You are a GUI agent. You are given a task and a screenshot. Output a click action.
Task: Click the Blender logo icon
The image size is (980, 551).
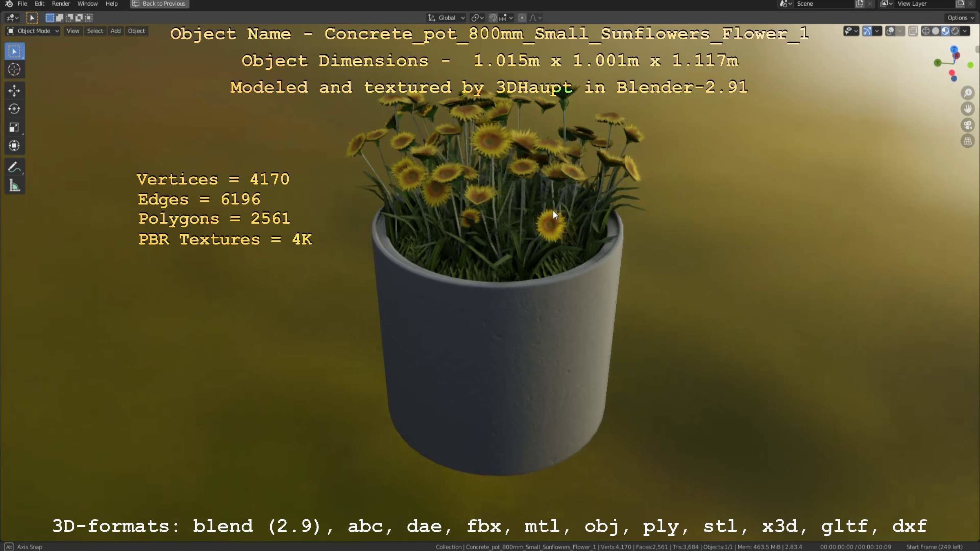tap(9, 4)
